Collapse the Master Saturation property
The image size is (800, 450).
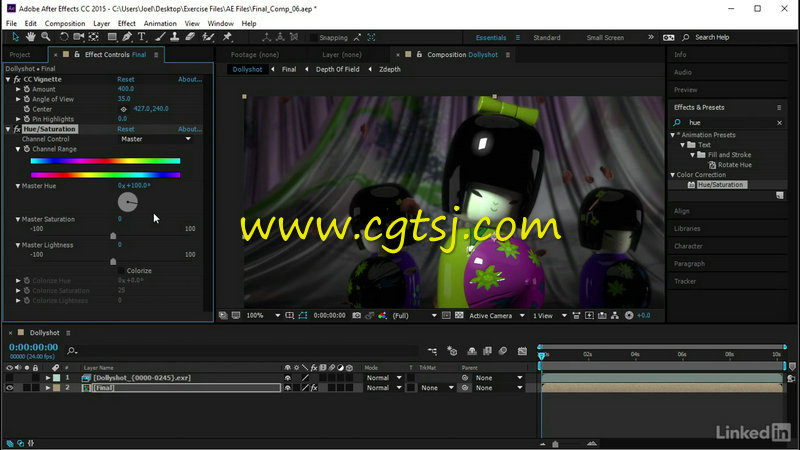point(18,219)
